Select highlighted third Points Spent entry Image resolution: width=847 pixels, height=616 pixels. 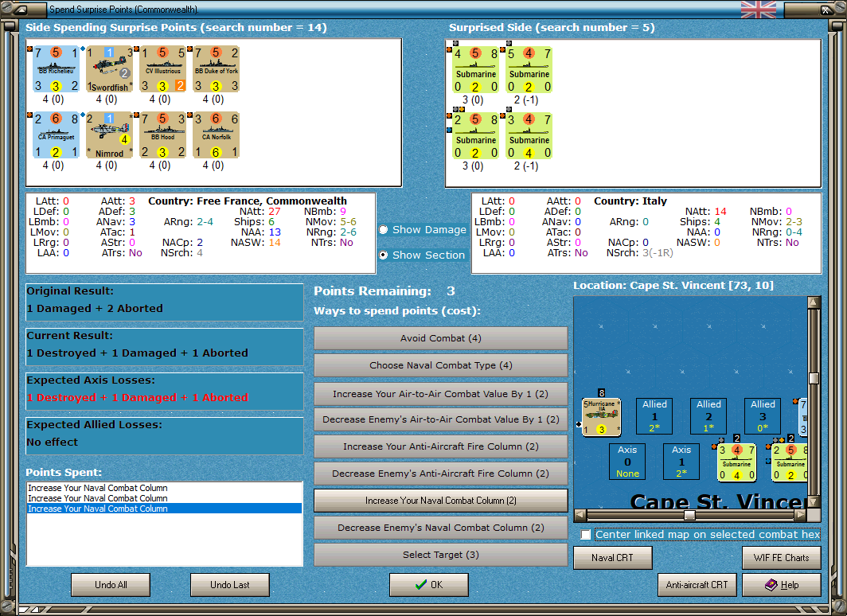click(164, 509)
